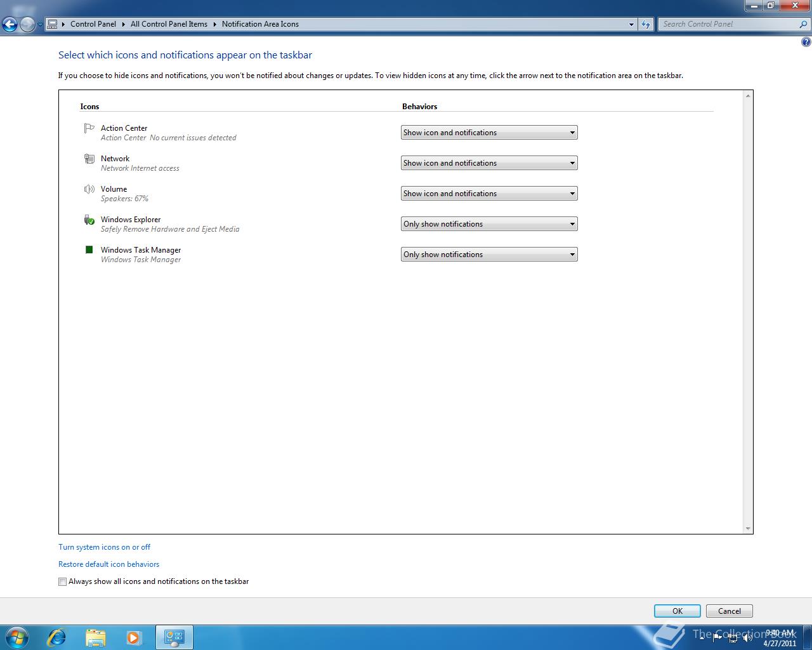Image resolution: width=812 pixels, height=650 pixels.
Task: Click the Control Panel taskbar button
Action: (174, 637)
